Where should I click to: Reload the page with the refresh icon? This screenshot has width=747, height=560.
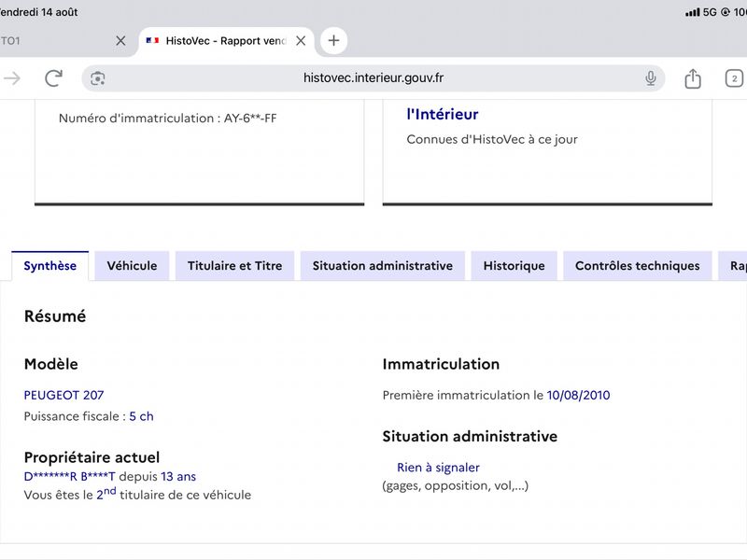pyautogui.click(x=53, y=78)
